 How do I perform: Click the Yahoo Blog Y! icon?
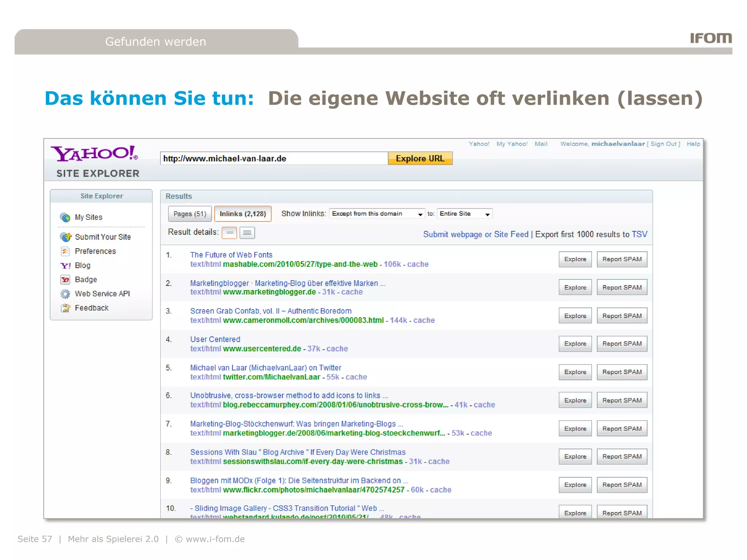tap(65, 265)
